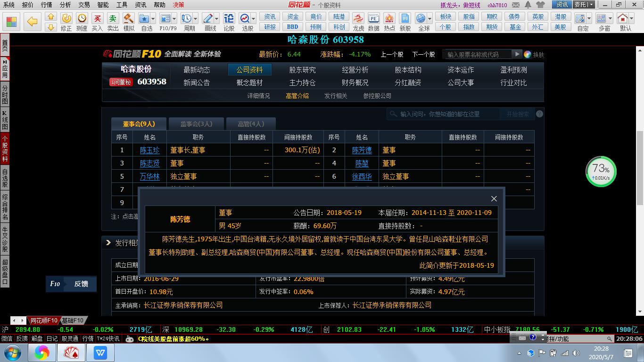Click the stock code search input field
Image resolution: width=644 pixels, height=362 pixels.
[x=478, y=54]
